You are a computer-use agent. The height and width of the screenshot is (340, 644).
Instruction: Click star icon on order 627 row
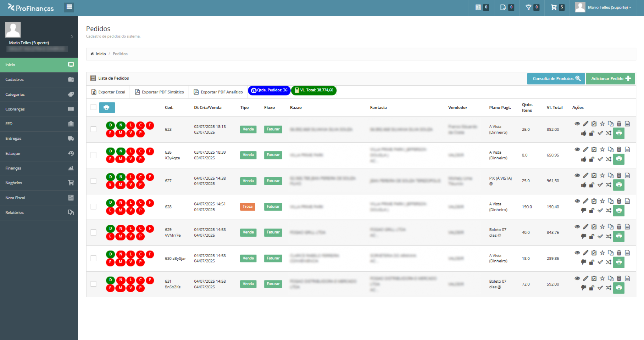click(x=602, y=175)
